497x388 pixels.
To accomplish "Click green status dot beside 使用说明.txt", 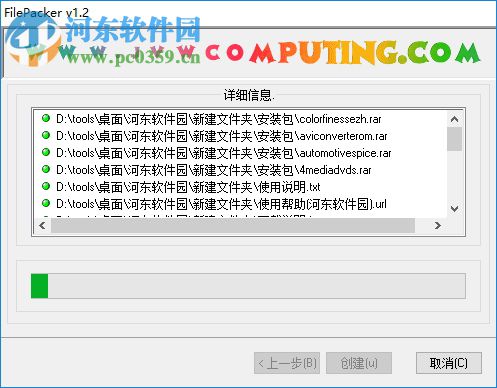I will (x=46, y=186).
